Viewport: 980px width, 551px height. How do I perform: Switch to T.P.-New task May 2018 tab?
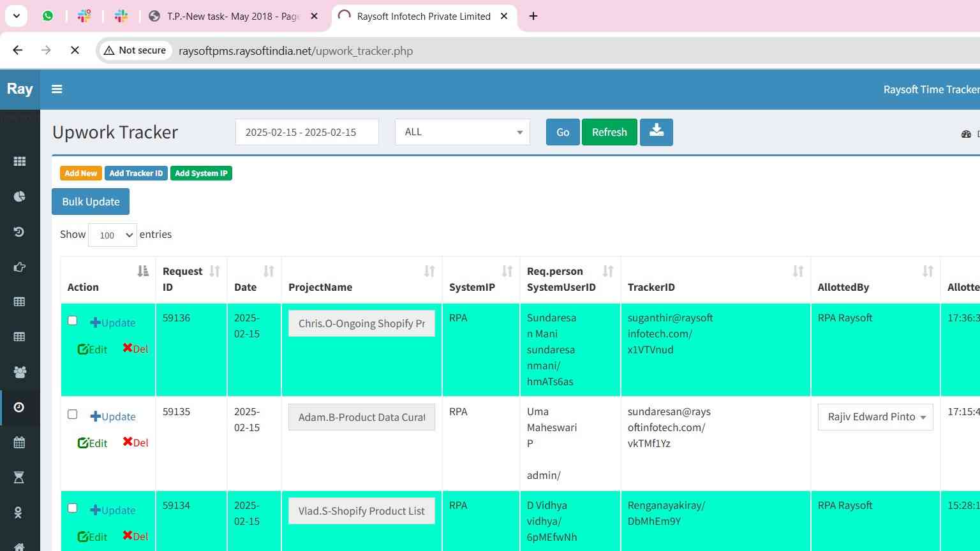pos(233,16)
